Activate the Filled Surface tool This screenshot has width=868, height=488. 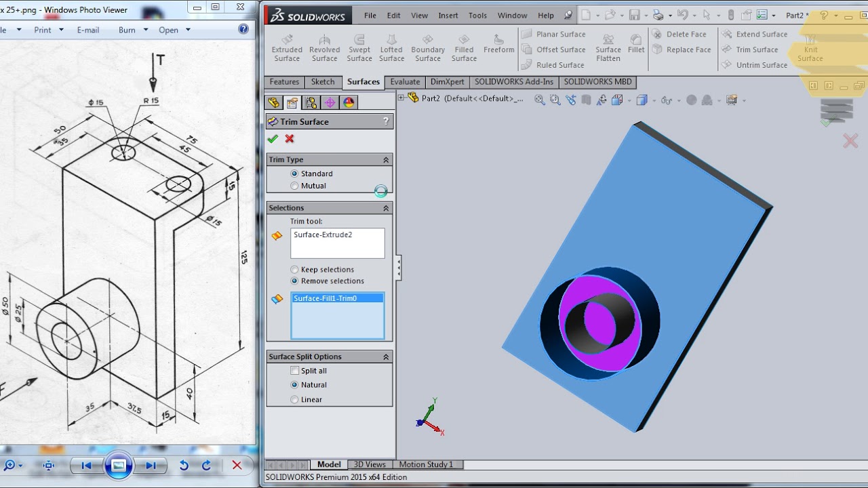[464, 48]
